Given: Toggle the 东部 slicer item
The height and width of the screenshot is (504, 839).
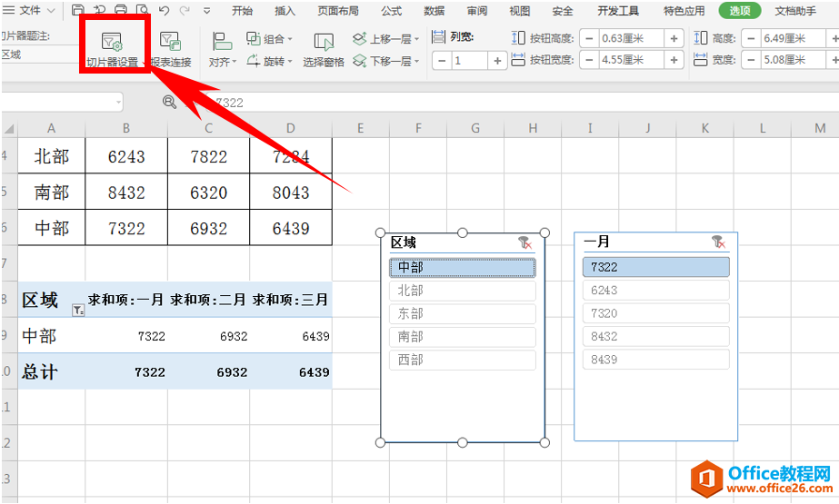Looking at the screenshot, I should point(463,313).
